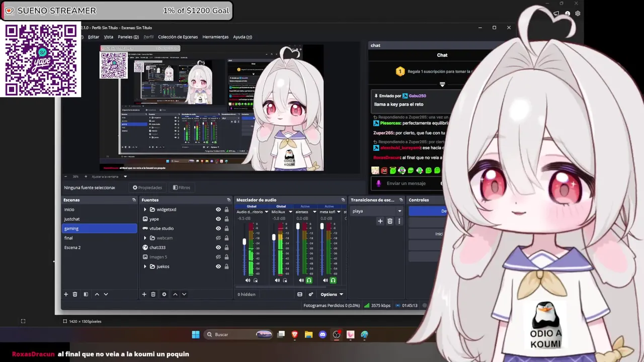Screen dimensions: 644x362
Task: Click the Propiedades button
Action: pos(147,188)
